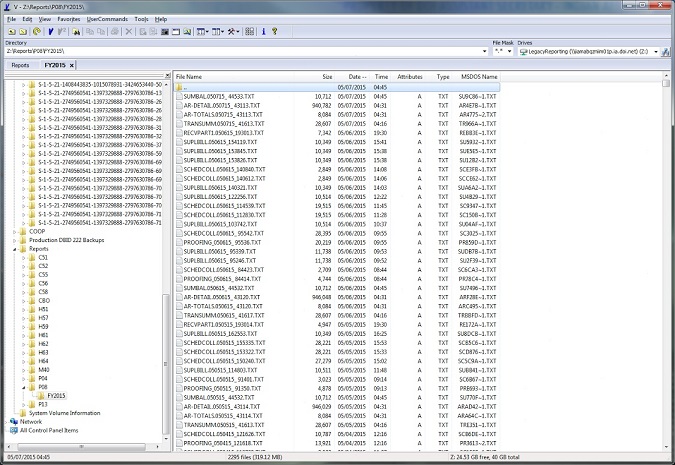Click the yellow question mark help icon
Image resolution: width=675 pixels, height=465 pixels.
coord(274,31)
